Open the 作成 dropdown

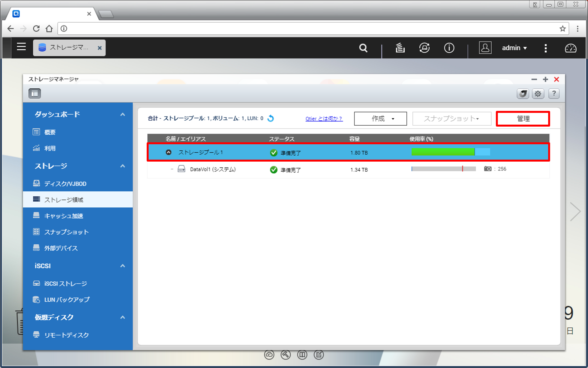[x=380, y=119]
